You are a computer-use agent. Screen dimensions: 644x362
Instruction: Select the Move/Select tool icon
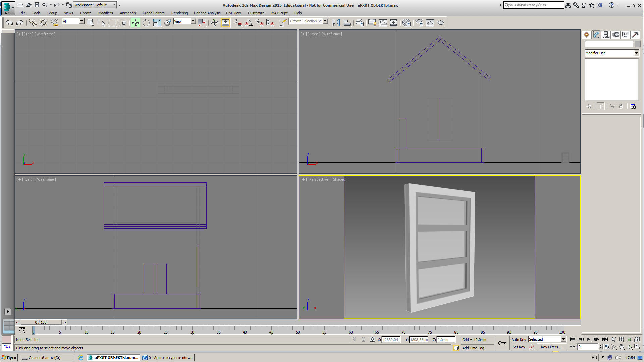point(135,22)
